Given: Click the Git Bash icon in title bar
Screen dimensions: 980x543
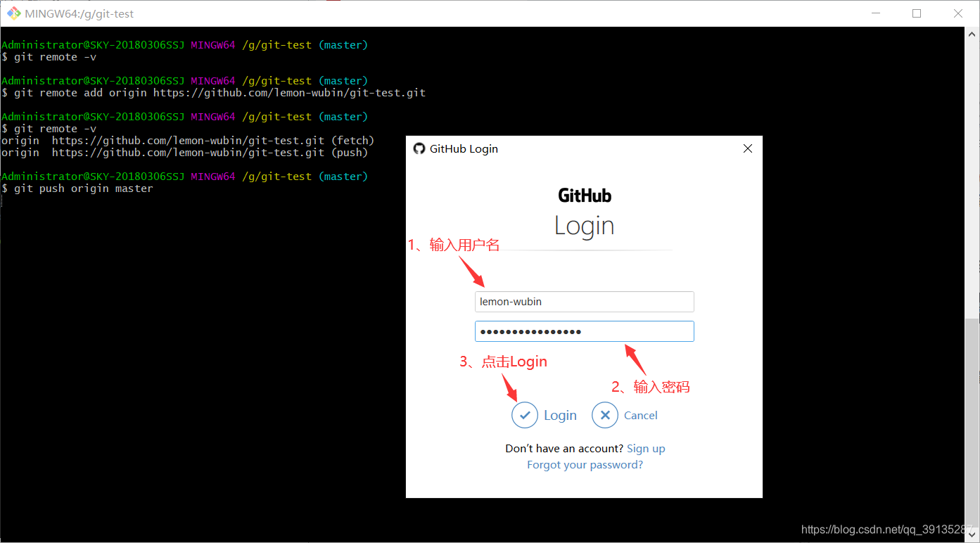Looking at the screenshot, I should (x=13, y=13).
